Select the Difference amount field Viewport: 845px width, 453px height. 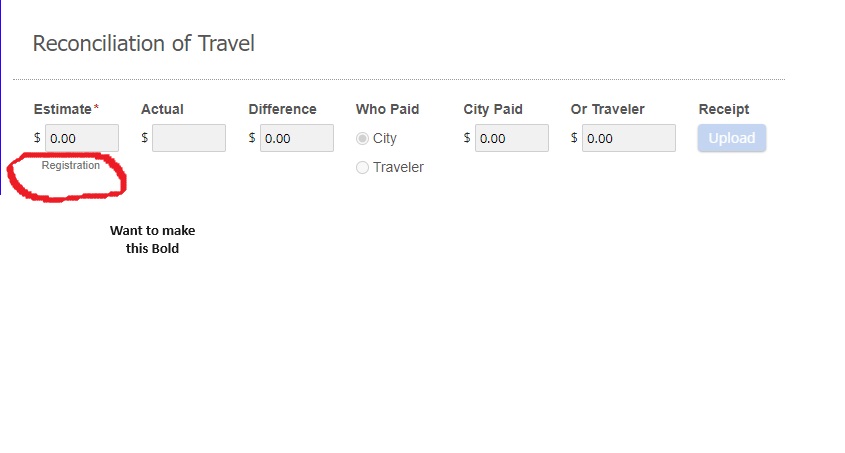click(296, 138)
